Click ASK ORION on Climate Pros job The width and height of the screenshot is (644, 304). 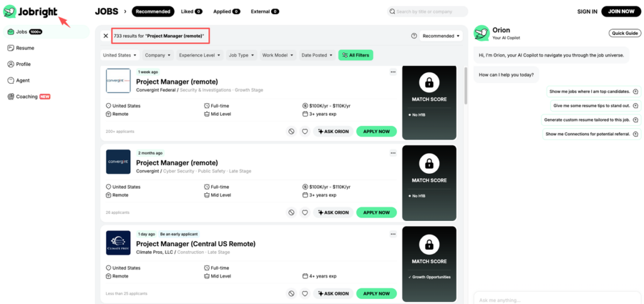coord(333,294)
